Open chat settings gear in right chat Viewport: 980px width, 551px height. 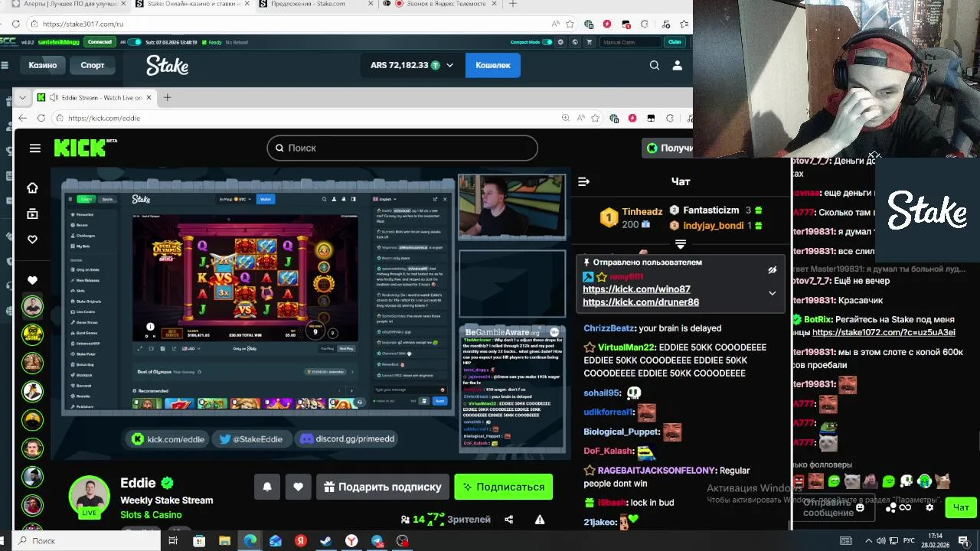(929, 507)
